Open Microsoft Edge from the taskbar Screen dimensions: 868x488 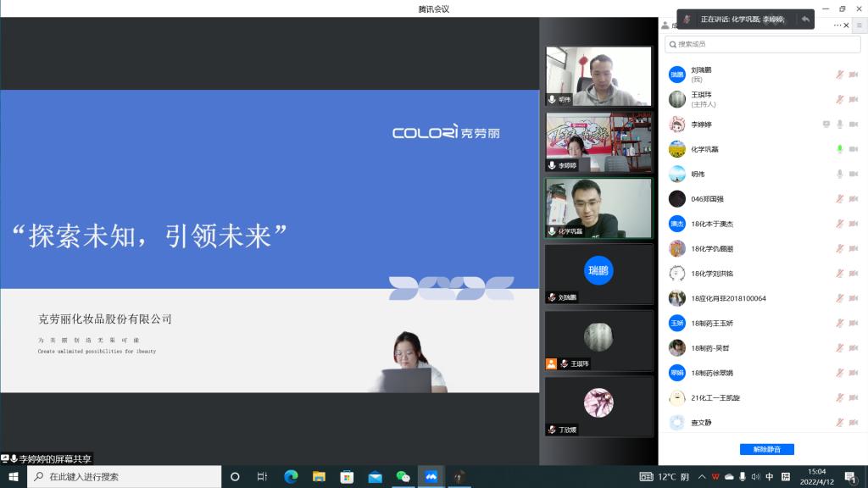click(291, 477)
